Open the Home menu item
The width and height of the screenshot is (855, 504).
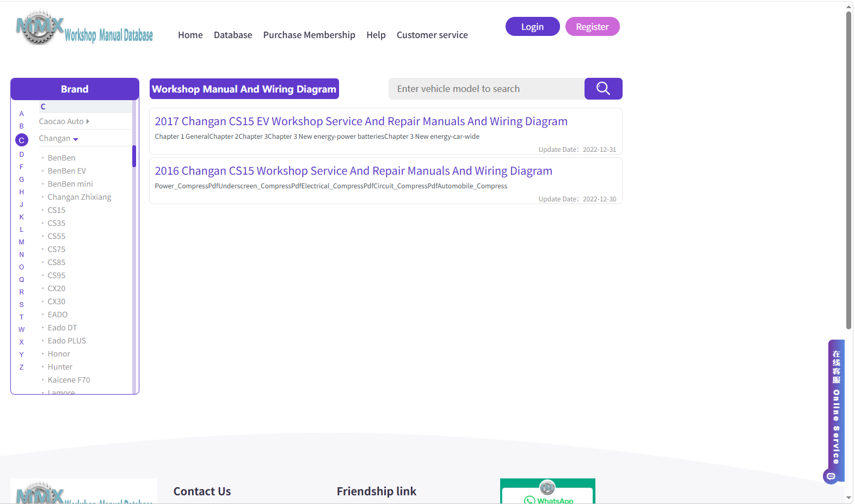click(x=190, y=35)
